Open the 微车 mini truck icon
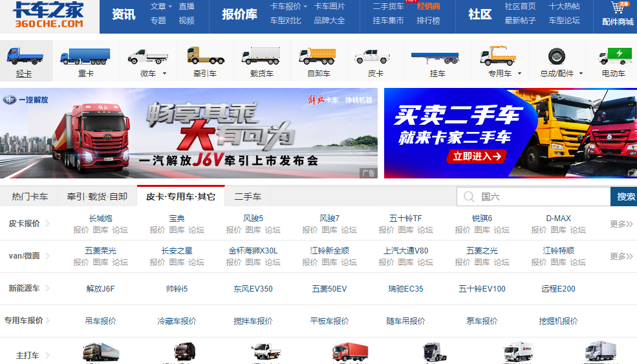The image size is (637, 364). (147, 56)
